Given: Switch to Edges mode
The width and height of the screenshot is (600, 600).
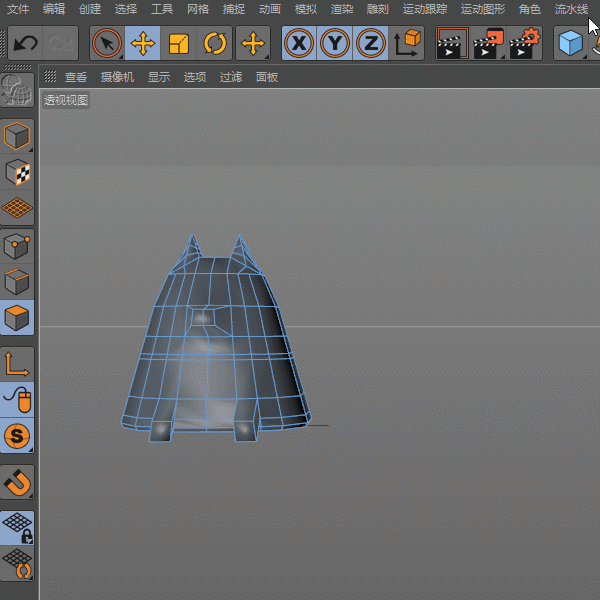Looking at the screenshot, I should (17, 282).
